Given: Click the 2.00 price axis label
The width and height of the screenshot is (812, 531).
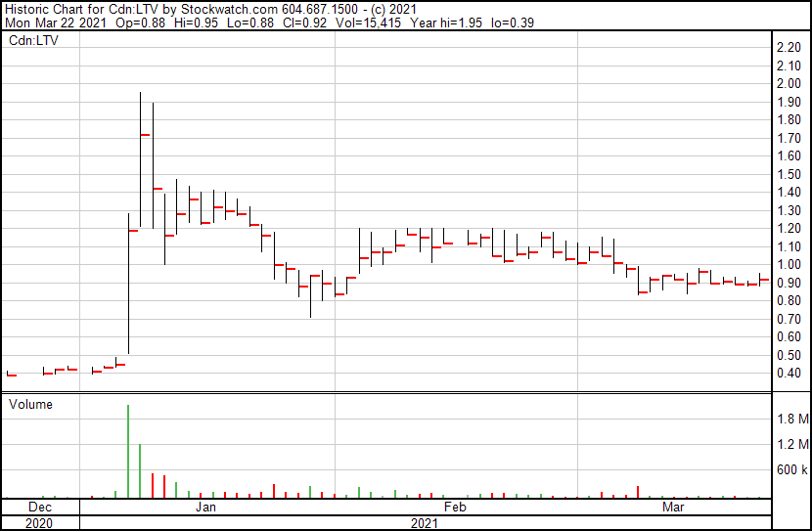Looking at the screenshot, I should [x=789, y=83].
